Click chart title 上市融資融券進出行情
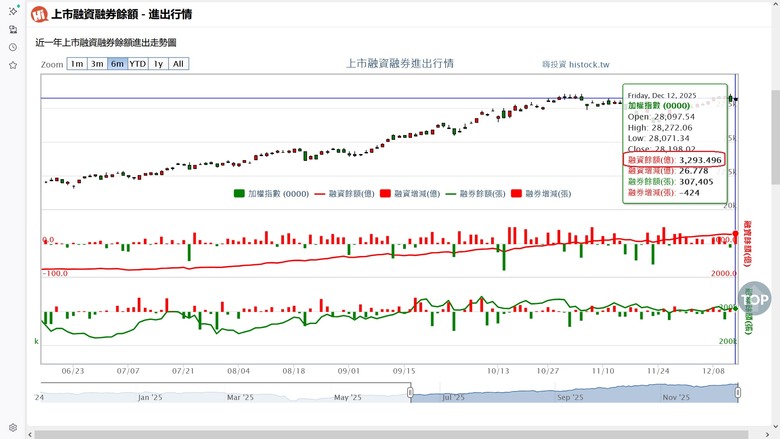This screenshot has height=439, width=780. click(x=400, y=64)
